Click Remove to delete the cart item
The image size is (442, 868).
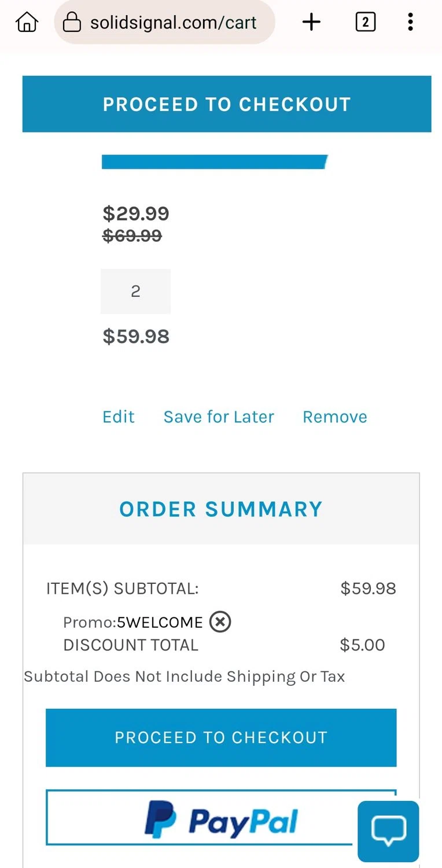pyautogui.click(x=335, y=417)
